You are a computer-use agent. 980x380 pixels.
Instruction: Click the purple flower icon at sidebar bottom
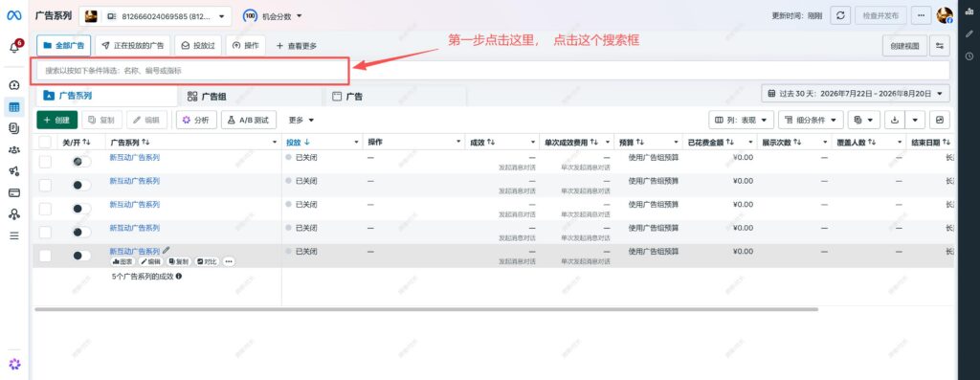(x=13, y=364)
